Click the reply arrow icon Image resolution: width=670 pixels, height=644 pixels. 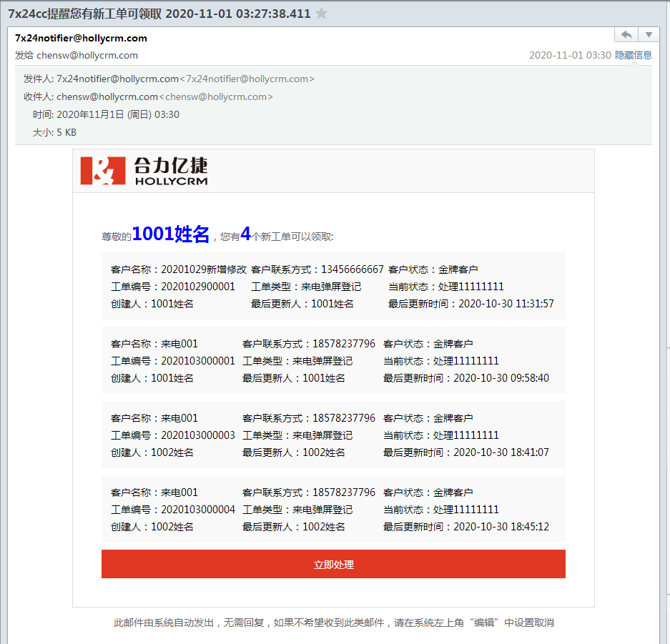[x=626, y=35]
